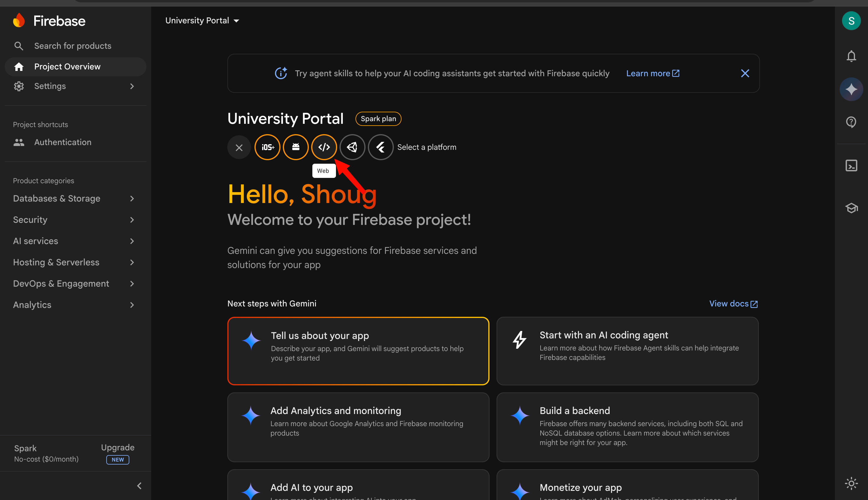868x500 pixels.
Task: Click the lightning bolt icon on coding agent card
Action: pos(519,340)
